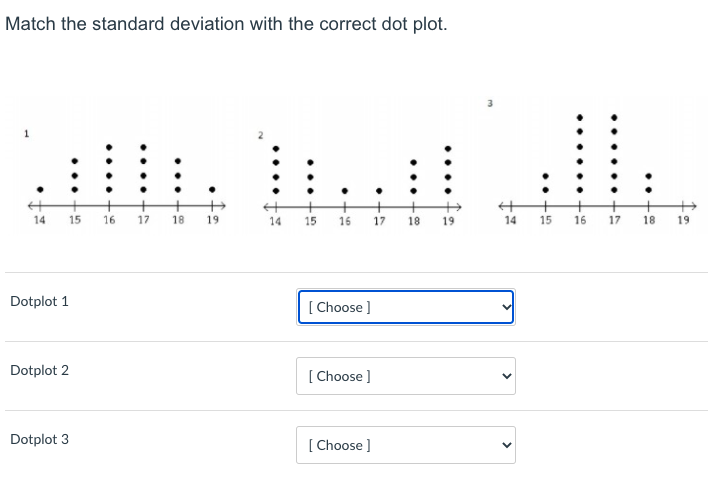Click the Dotplot 1 dropdown chevron arrow

point(507,307)
